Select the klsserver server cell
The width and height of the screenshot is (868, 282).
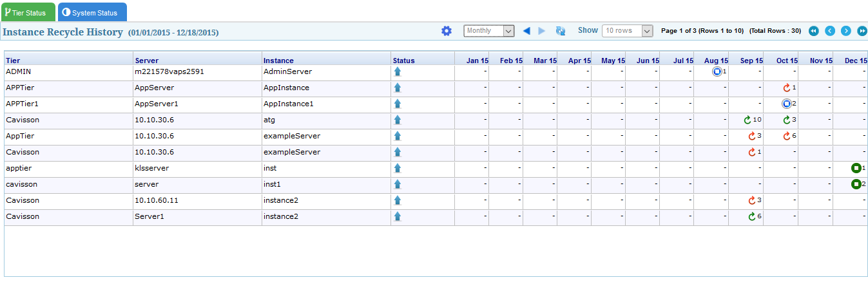click(197, 168)
